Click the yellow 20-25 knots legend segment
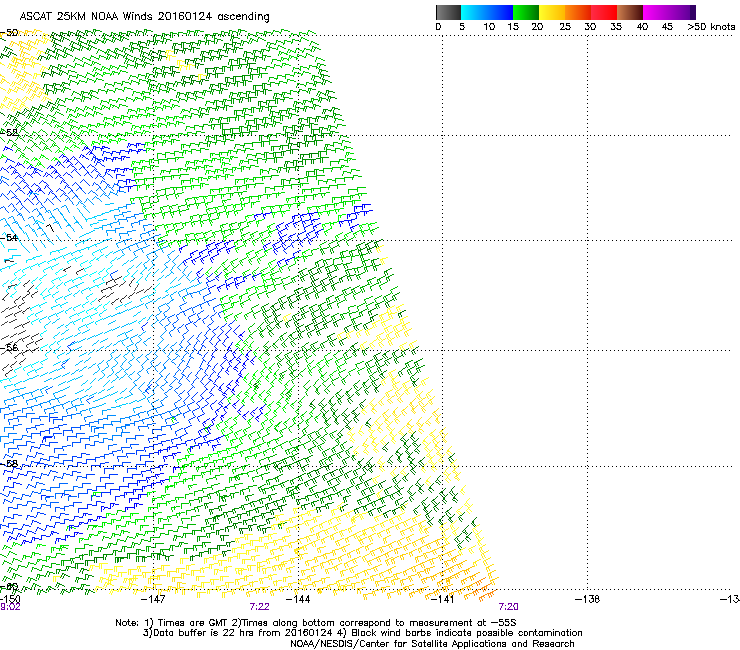This screenshot has height=650, width=740. point(552,12)
